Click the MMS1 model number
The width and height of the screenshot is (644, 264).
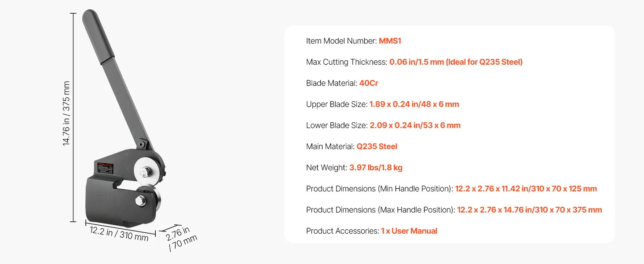point(390,41)
